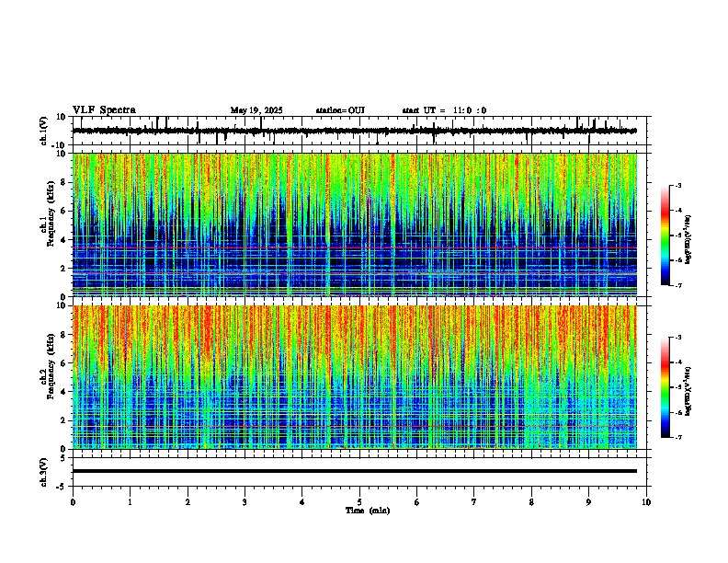Click the "ch.1(V)" waveform axis label
Image resolution: width=728 pixels, height=563 pixels.
(44, 131)
